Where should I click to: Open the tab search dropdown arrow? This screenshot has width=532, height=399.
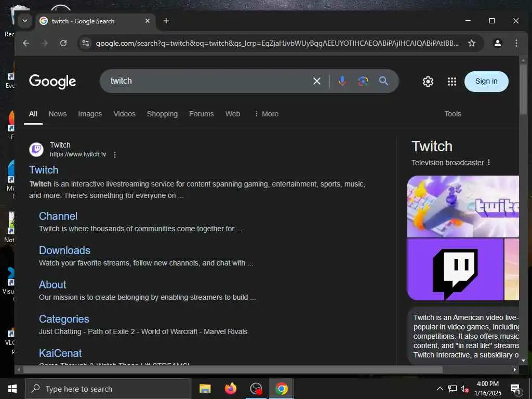25,21
